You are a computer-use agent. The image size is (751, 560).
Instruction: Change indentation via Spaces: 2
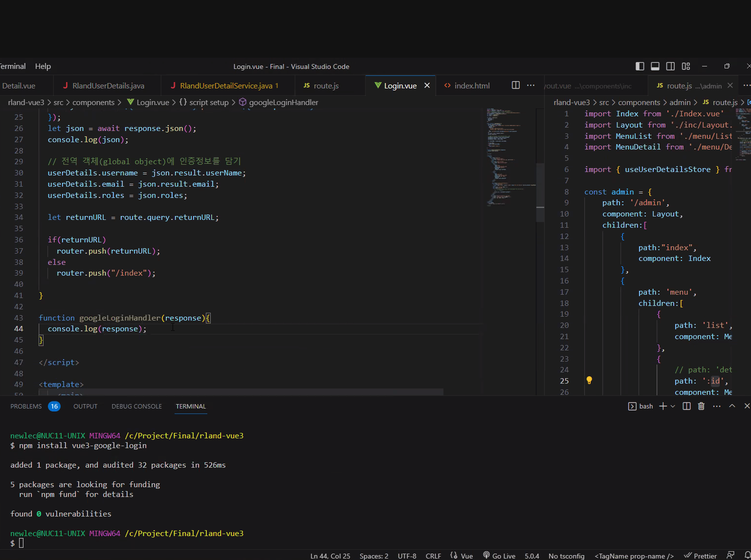[x=374, y=556]
